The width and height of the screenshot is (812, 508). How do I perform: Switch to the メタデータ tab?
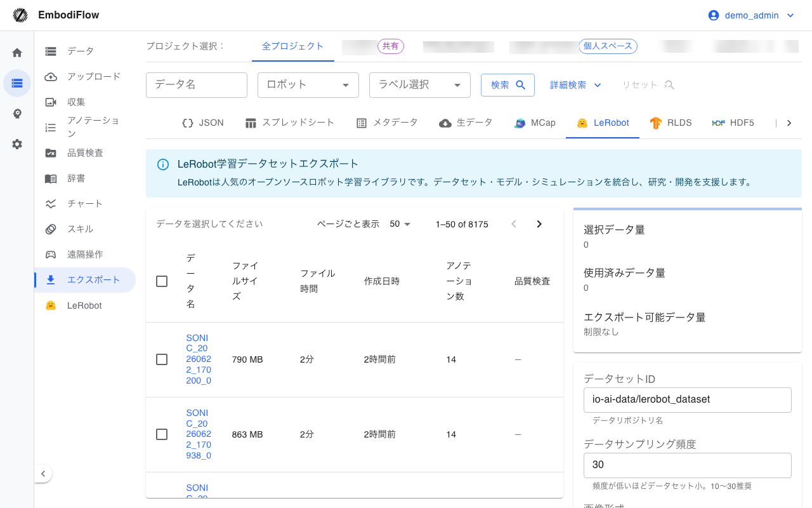click(387, 123)
